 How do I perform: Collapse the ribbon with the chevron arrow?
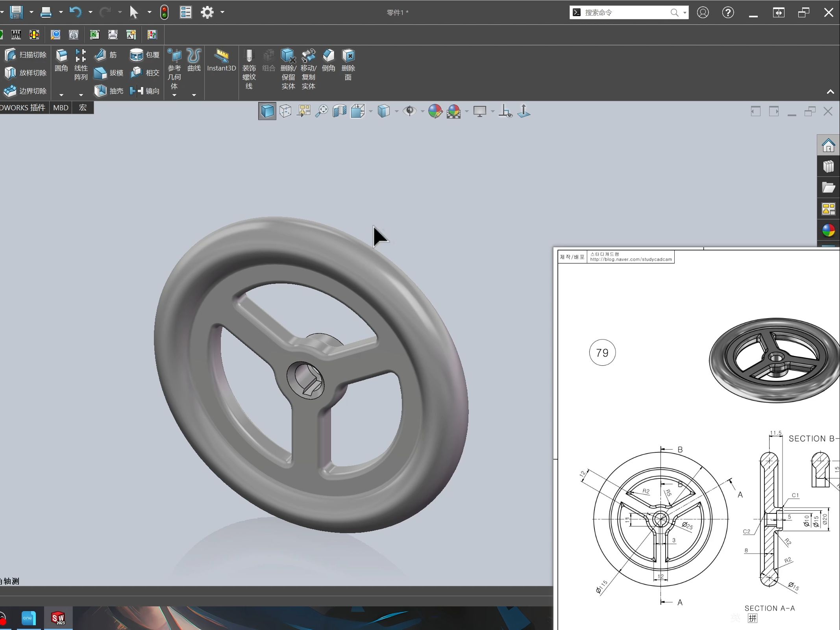(x=830, y=92)
